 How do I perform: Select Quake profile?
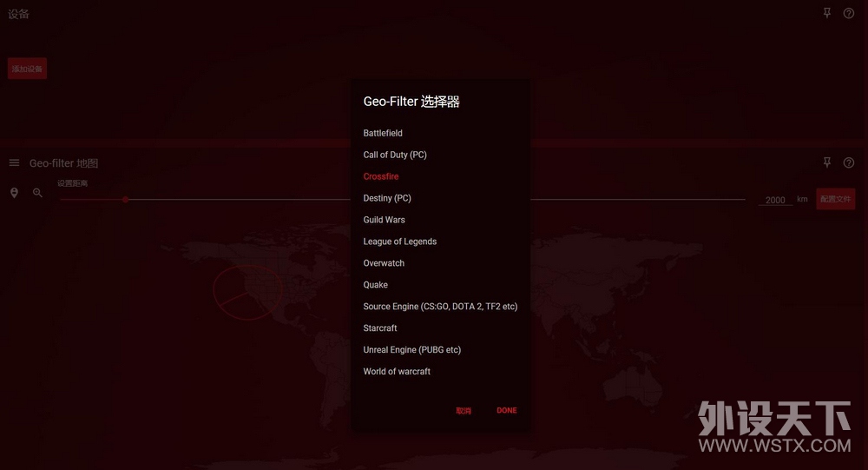(375, 284)
